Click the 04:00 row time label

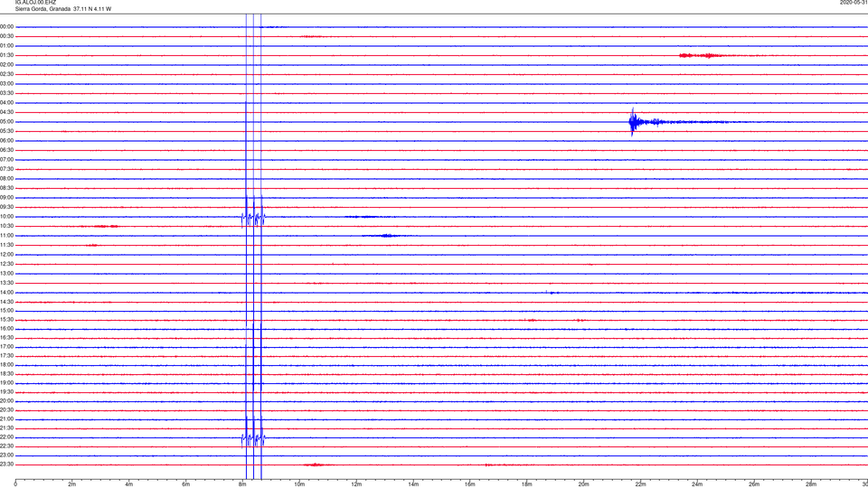[x=6, y=103]
